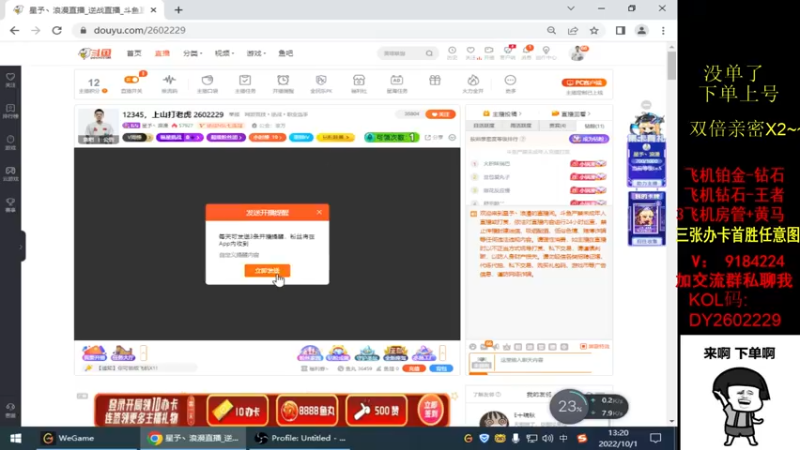800x450 pixels.
Task: Open the 直播回看 link
Action: tap(571, 114)
